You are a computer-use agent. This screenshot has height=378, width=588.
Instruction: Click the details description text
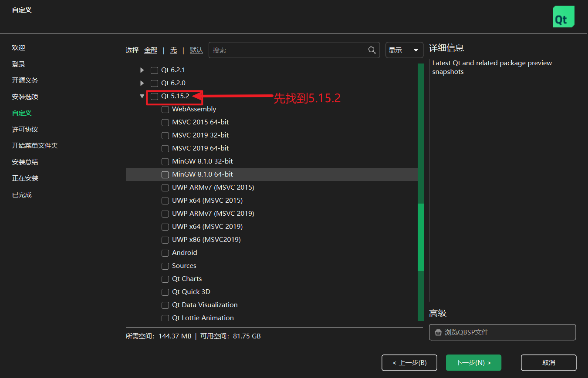[492, 67]
